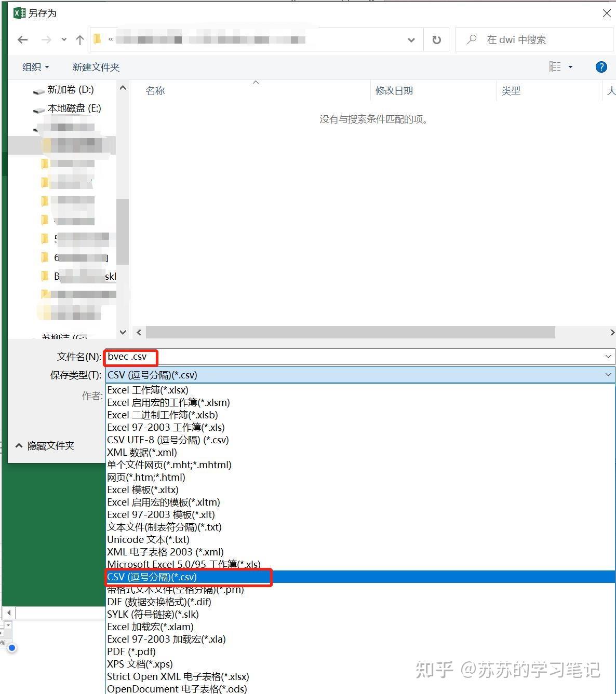This screenshot has height=694, width=616.
Task: Open the 组织 menu dropdown
Action: [x=35, y=66]
